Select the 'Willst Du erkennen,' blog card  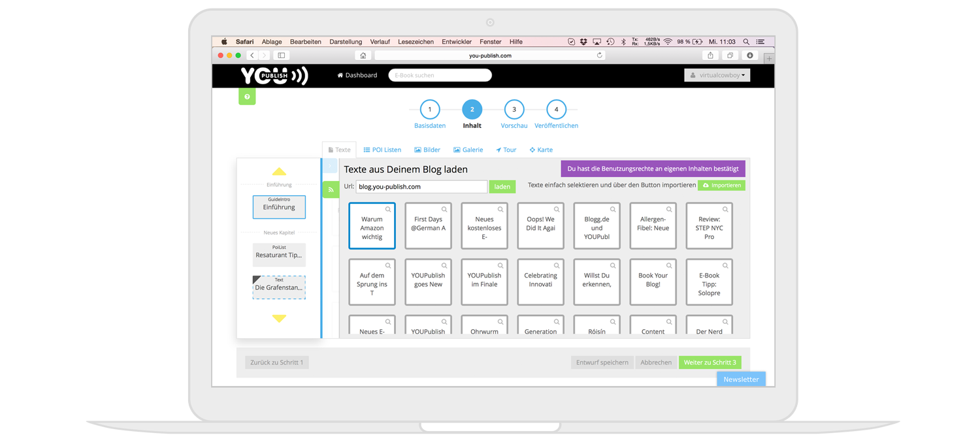coord(596,282)
